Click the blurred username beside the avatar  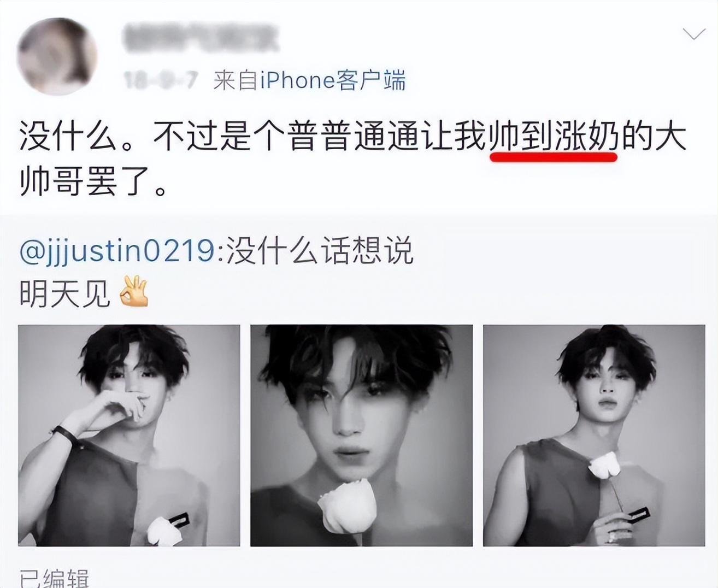point(201,38)
